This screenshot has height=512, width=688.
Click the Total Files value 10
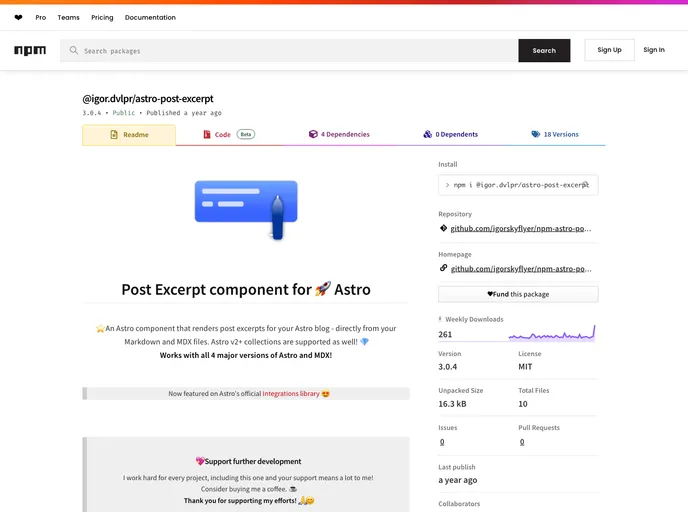(x=523, y=404)
